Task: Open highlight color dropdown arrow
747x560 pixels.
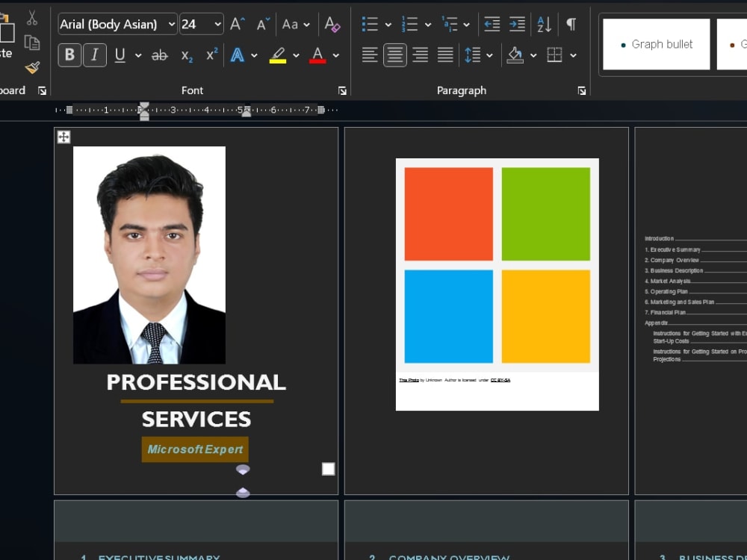Action: click(297, 55)
